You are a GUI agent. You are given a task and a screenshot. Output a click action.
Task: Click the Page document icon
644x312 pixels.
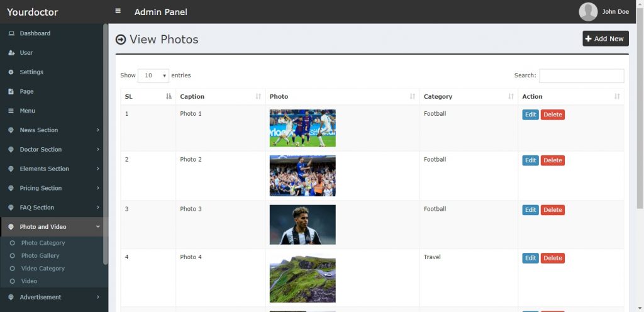point(11,92)
